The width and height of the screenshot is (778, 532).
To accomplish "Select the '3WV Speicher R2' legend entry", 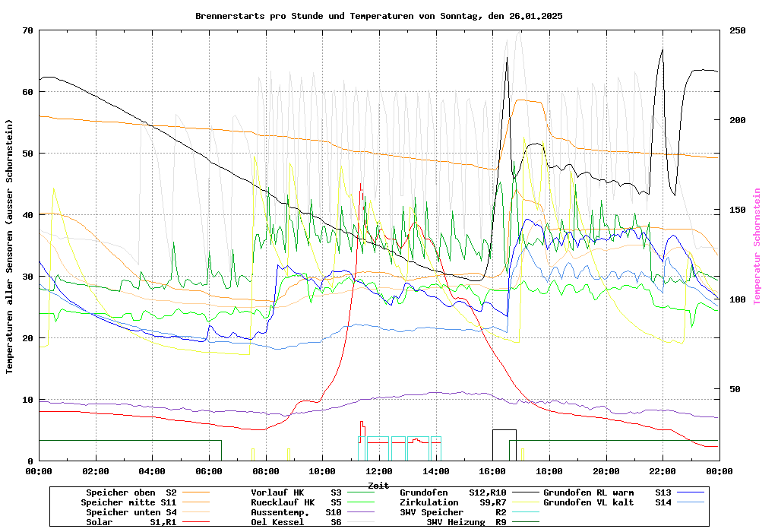I will pos(453,512).
